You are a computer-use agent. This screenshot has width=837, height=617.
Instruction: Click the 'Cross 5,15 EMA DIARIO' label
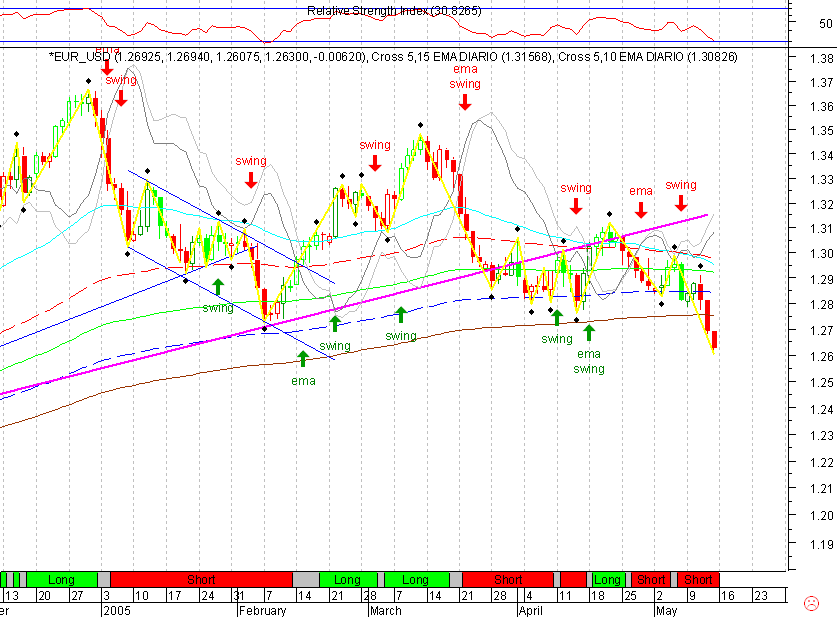click(x=470, y=58)
